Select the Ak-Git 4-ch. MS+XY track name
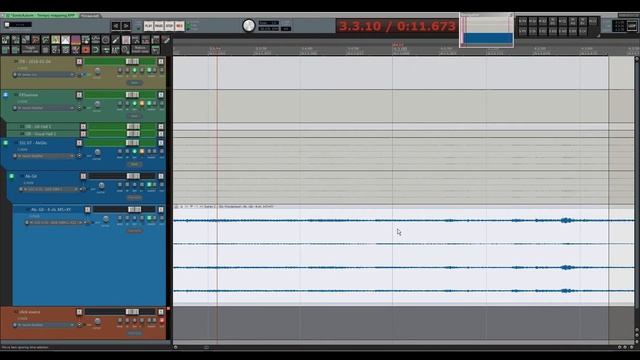 click(51, 210)
